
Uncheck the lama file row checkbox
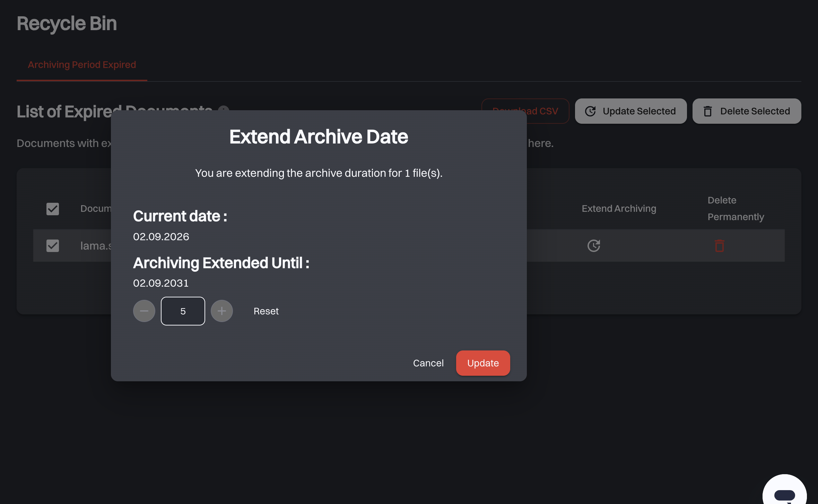tap(53, 246)
